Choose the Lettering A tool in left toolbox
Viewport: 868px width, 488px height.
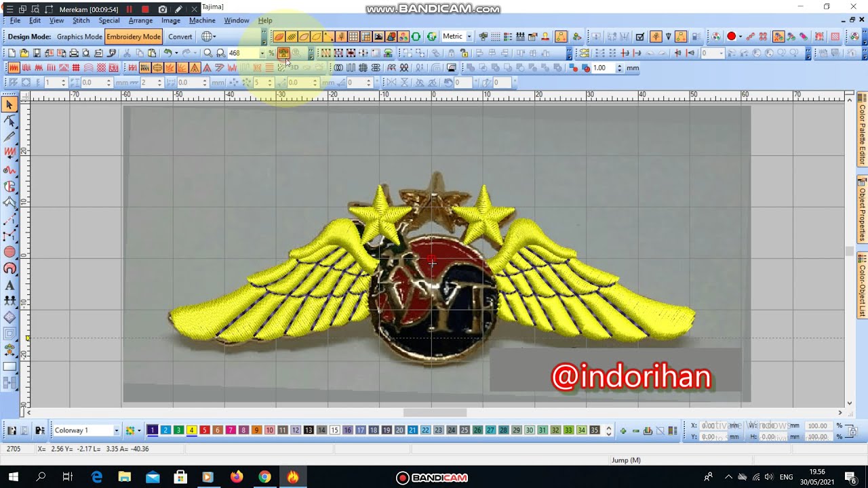[9, 285]
